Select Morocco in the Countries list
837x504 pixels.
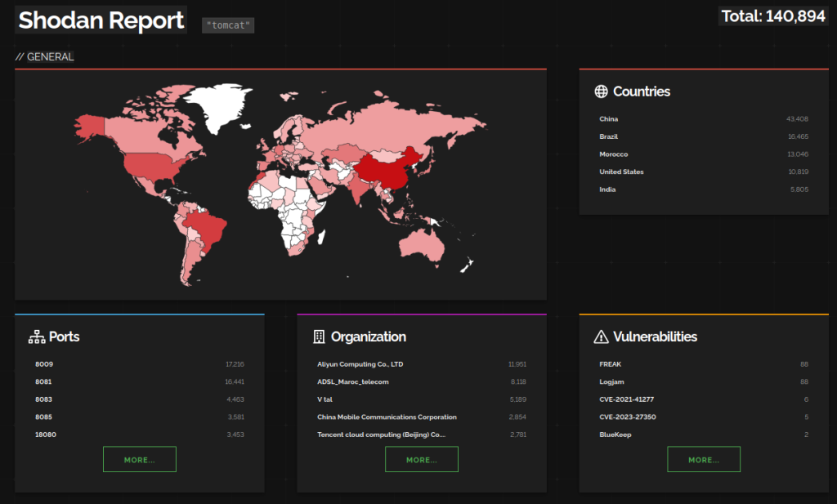(613, 154)
